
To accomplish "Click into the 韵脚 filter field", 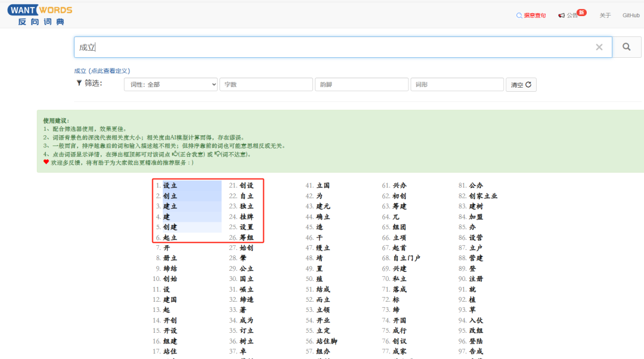I will (x=361, y=85).
